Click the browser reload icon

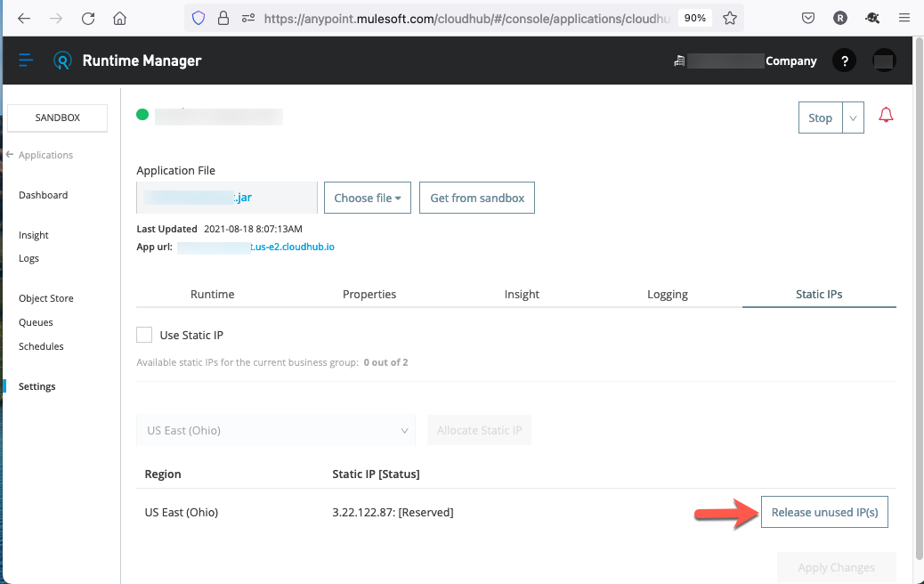coord(87,18)
